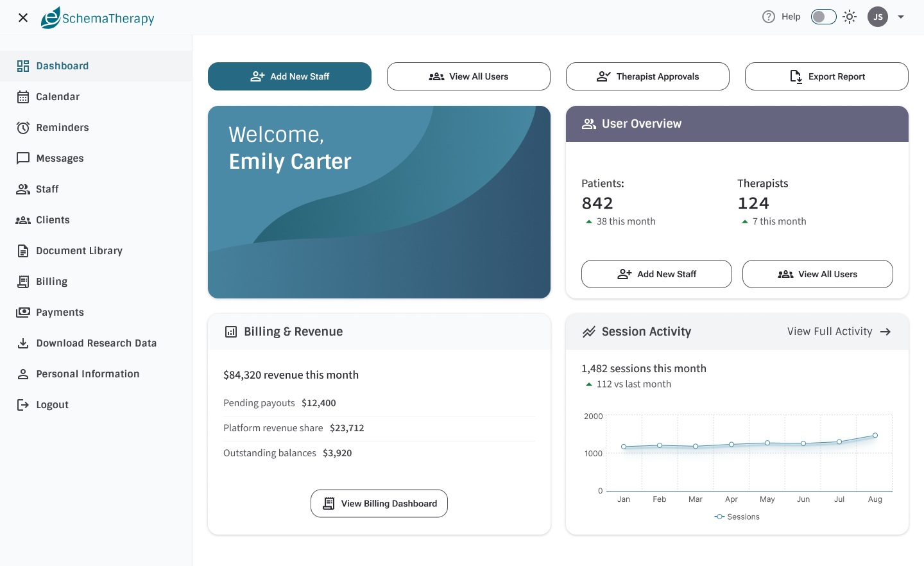The image size is (924, 566).
Task: Click the Document Library file icon
Action: click(23, 251)
